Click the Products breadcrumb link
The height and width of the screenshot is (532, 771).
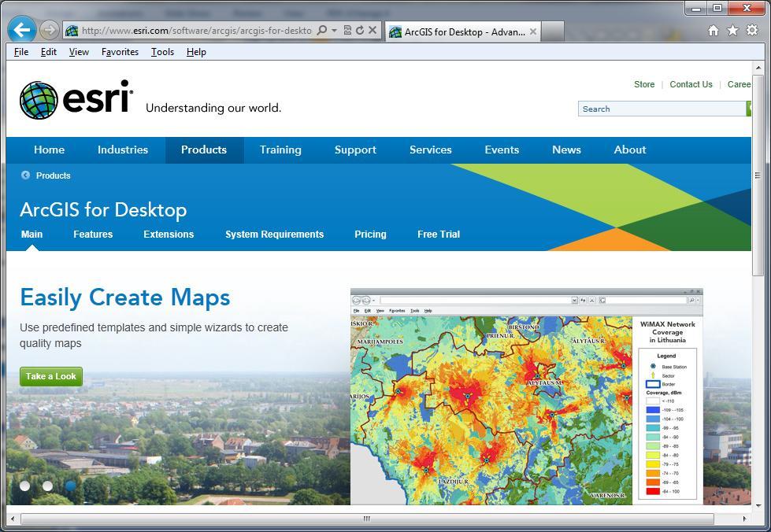click(x=53, y=175)
